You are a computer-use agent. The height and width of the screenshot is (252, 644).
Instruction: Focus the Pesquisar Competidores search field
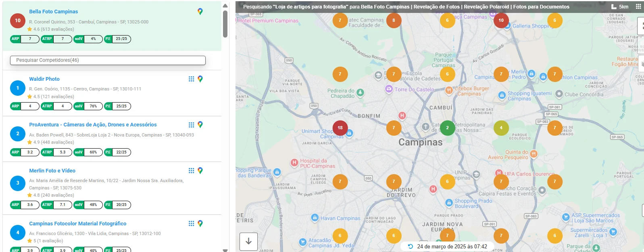coord(108,60)
